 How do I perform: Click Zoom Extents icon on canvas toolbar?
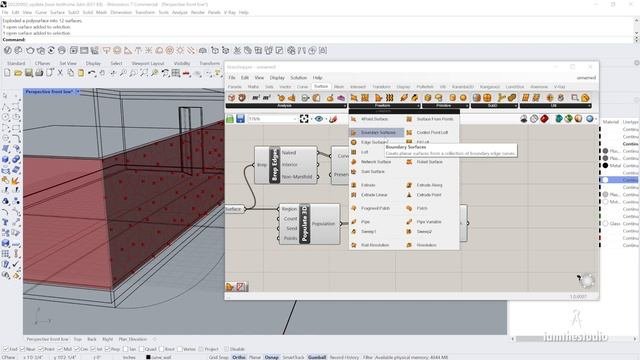[304, 119]
